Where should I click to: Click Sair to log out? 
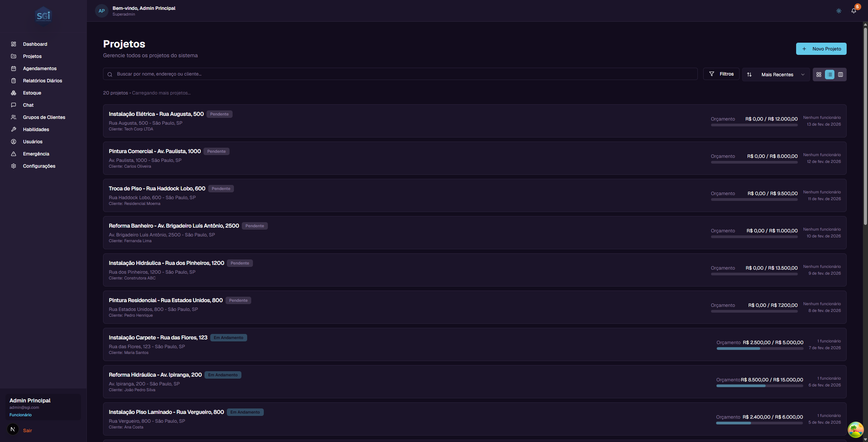click(27, 430)
